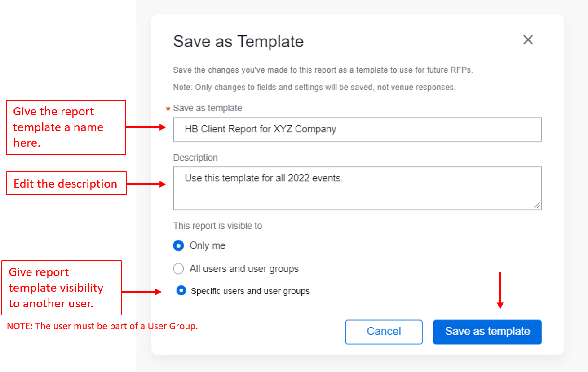This screenshot has height=372, width=588.
Task: Click the "This report is visible to" heading
Action: [x=217, y=226]
